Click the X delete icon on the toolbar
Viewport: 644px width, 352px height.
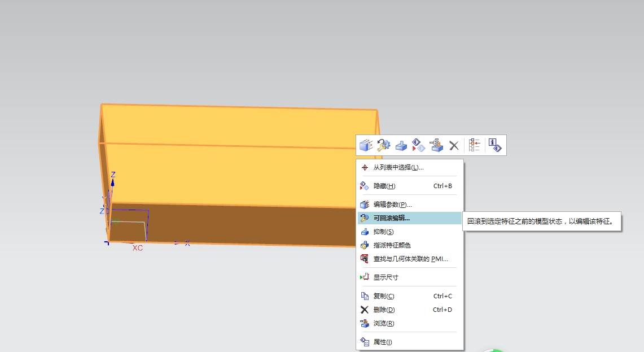(454, 145)
